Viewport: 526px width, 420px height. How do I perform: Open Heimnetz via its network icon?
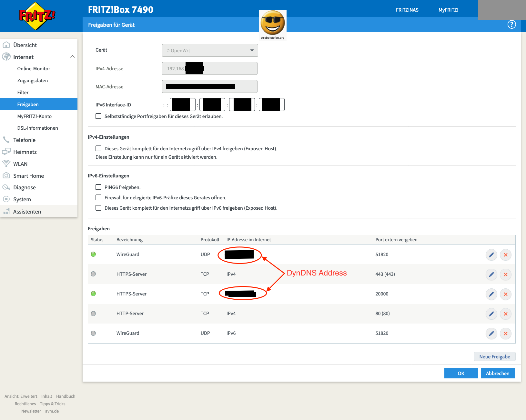point(6,152)
